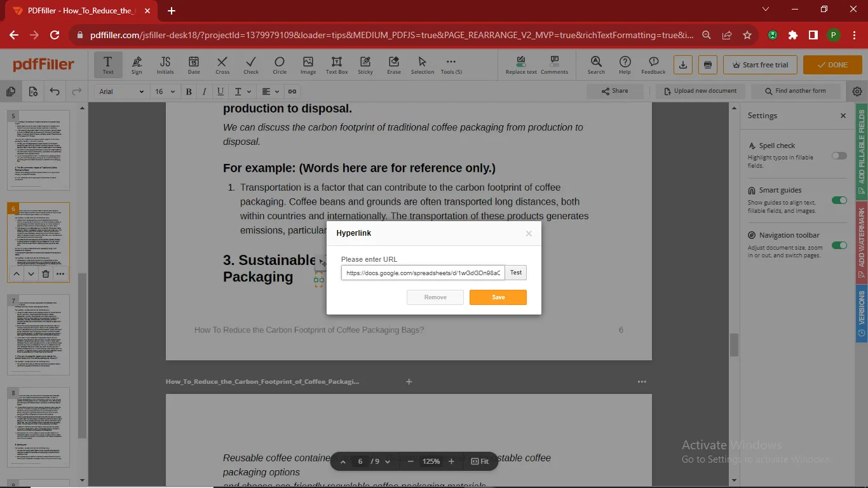Enable the Spell check toggle
The image size is (868, 488).
click(x=839, y=156)
